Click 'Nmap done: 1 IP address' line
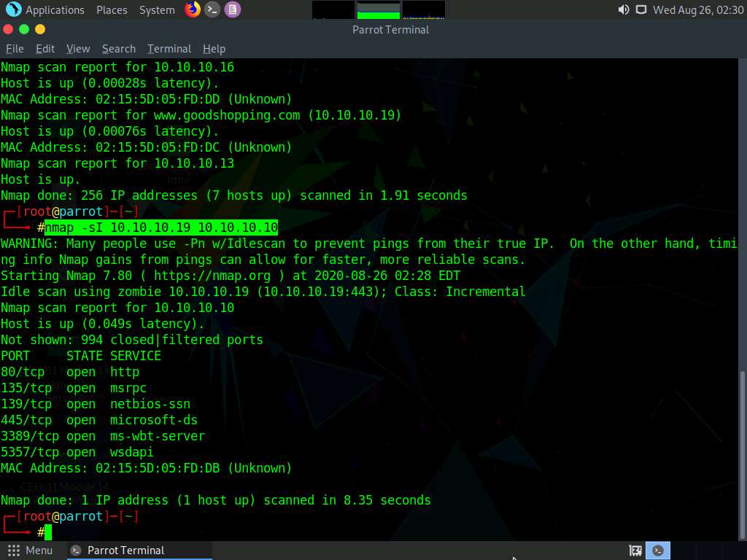The height and width of the screenshot is (560, 747). tap(216, 500)
